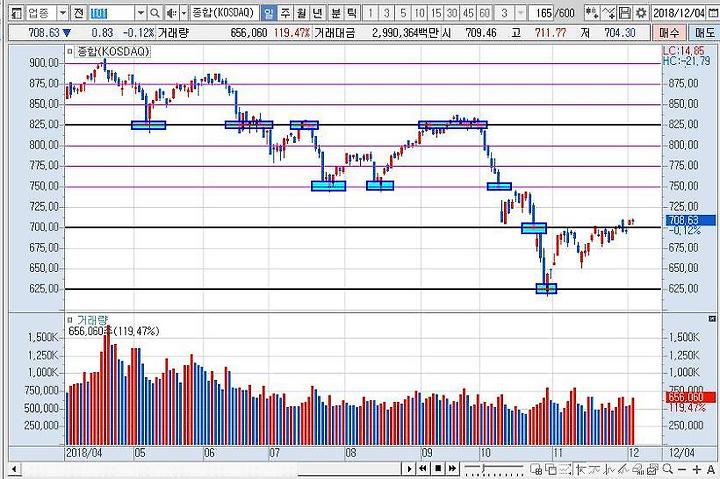This screenshot has height=479, width=720.
Task: Click the 매수 buy button
Action: [669, 33]
